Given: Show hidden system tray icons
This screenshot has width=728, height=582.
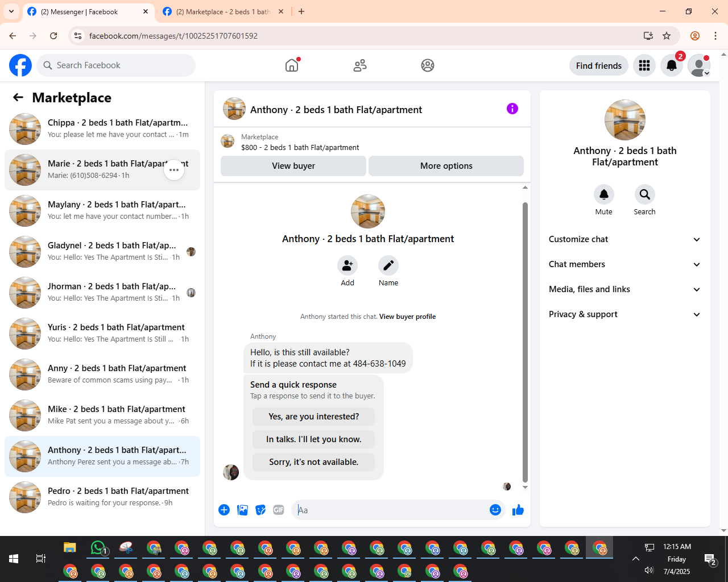Looking at the screenshot, I should pyautogui.click(x=636, y=559).
